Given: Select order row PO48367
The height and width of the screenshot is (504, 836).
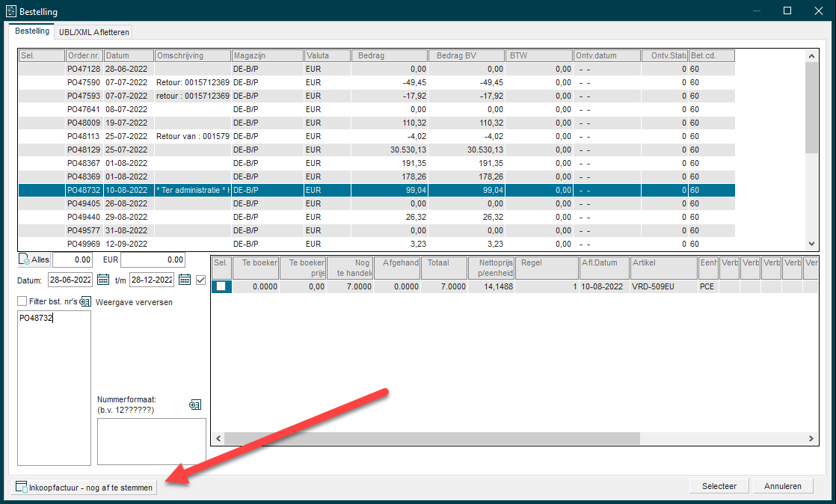Looking at the screenshot, I should pos(376,163).
